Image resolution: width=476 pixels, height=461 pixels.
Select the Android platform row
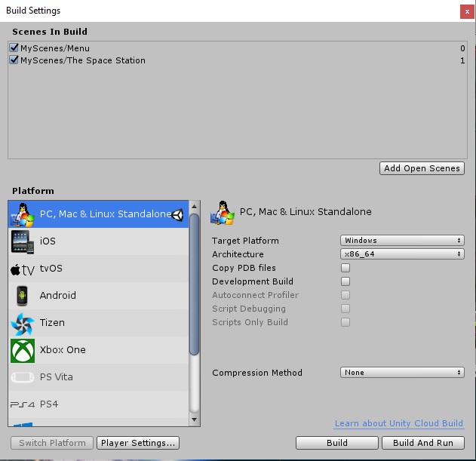pos(98,296)
